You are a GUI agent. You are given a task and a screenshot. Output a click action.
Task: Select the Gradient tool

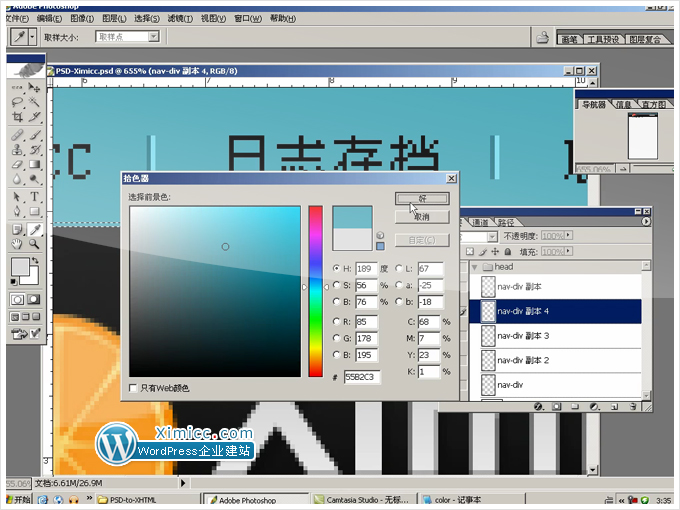coord(34,164)
